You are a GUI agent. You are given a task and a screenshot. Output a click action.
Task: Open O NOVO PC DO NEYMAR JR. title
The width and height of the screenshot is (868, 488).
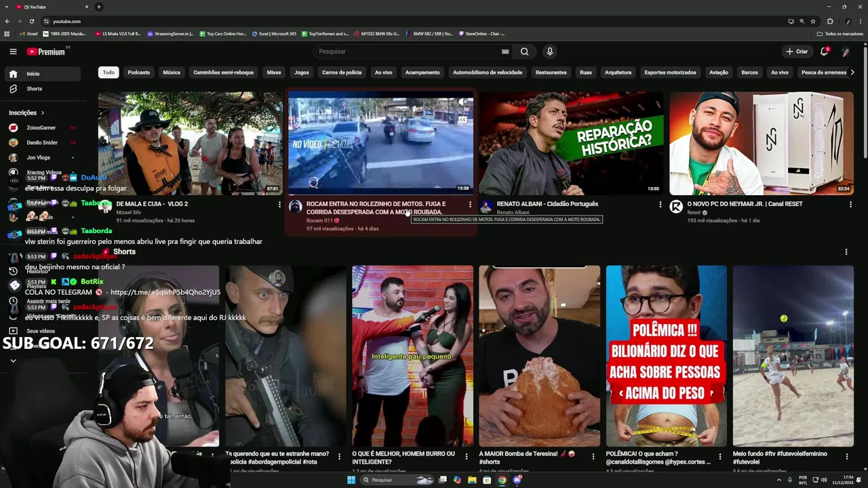tap(745, 204)
